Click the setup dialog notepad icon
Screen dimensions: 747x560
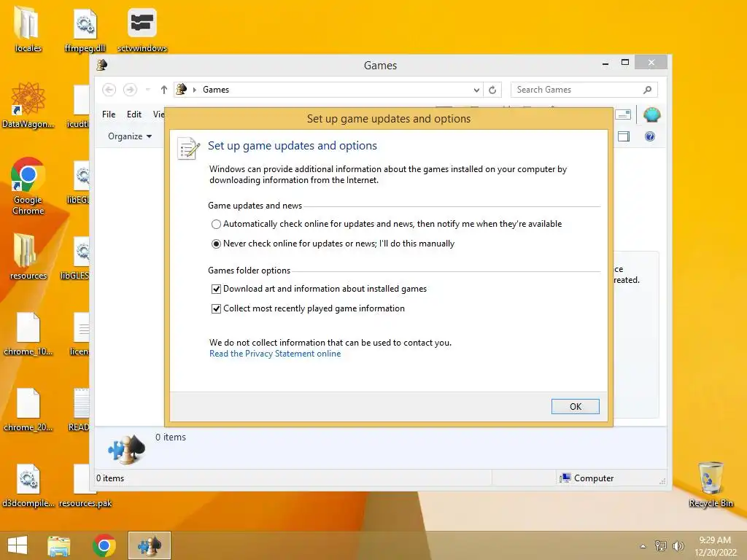[188, 148]
